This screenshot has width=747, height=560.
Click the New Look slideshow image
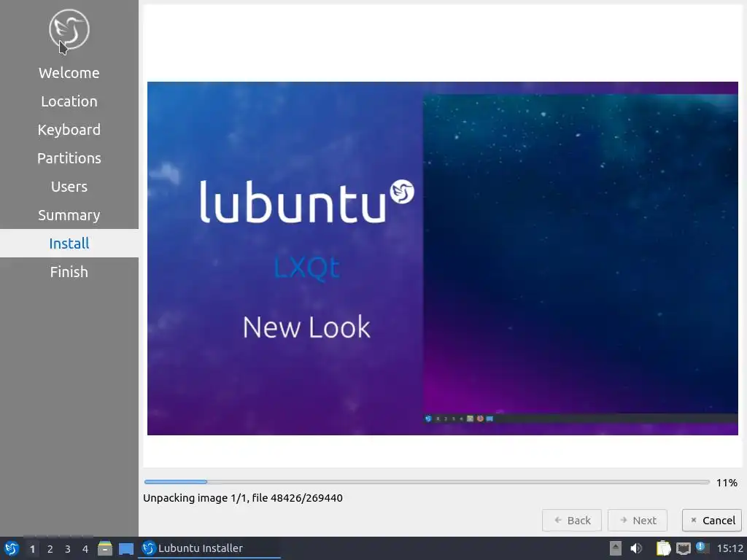[443, 258]
